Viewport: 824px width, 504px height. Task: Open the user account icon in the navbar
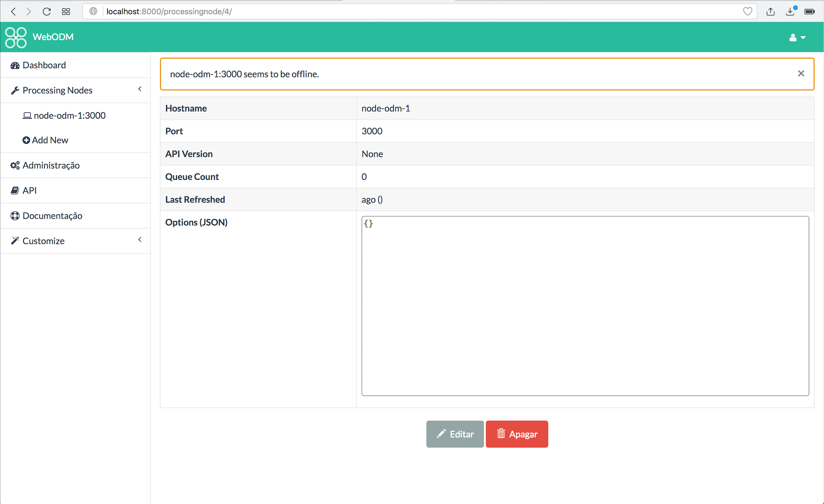pos(792,37)
